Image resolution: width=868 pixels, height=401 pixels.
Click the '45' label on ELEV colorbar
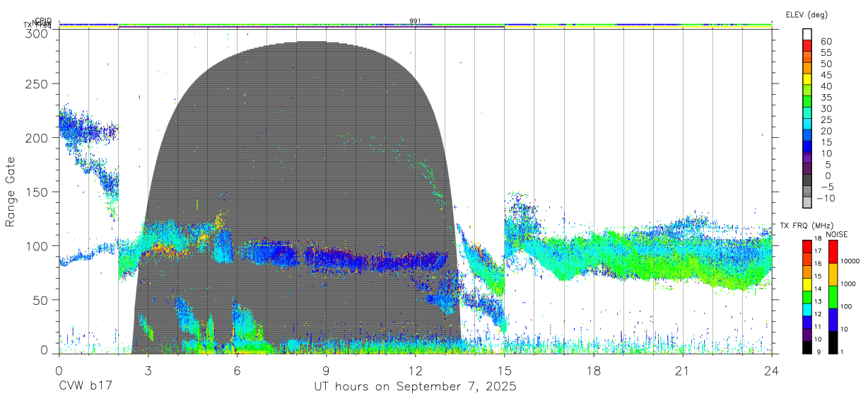[826, 75]
